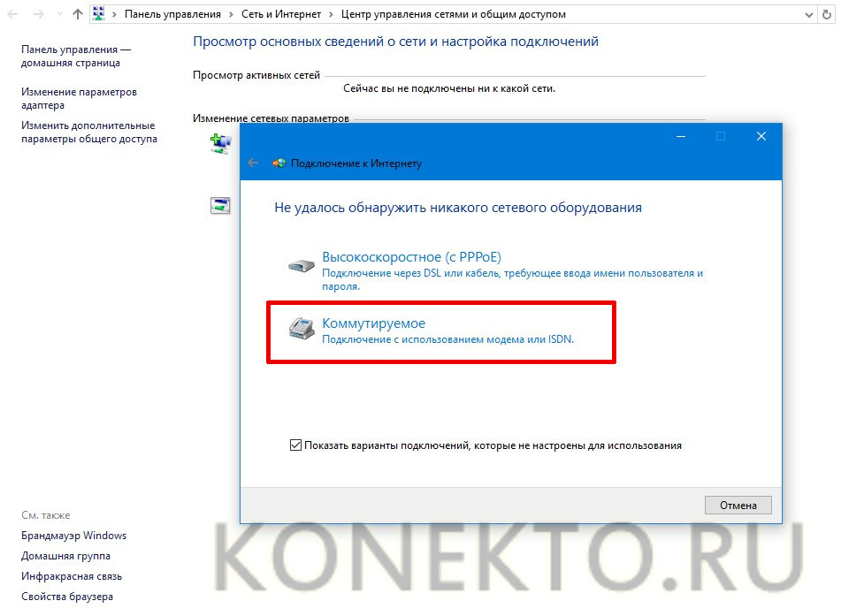Expand the address bar history dropdown

(809, 15)
